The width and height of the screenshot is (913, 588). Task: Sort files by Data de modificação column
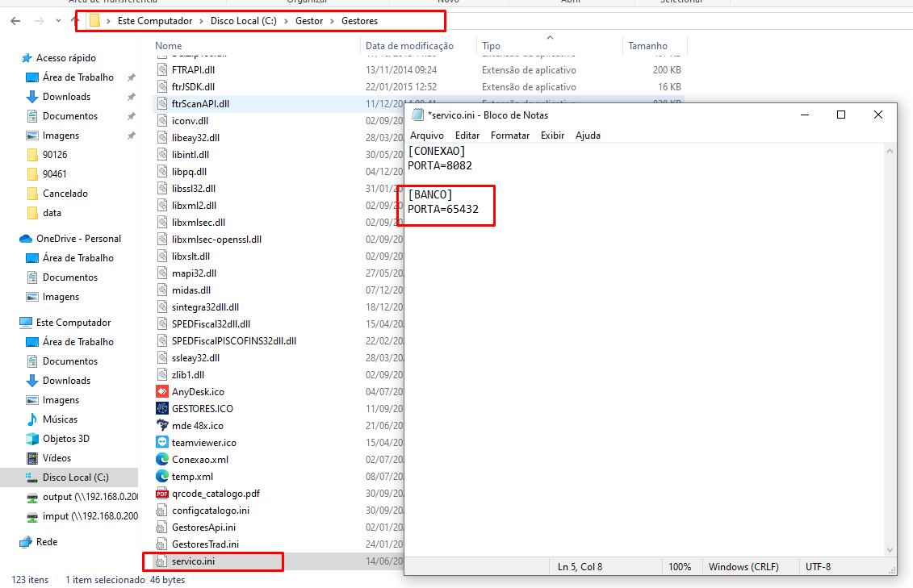point(409,46)
